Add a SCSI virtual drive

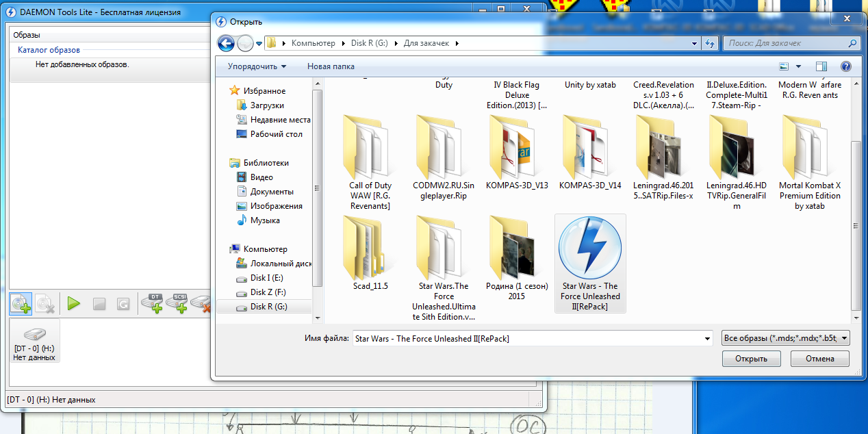pyautogui.click(x=177, y=304)
